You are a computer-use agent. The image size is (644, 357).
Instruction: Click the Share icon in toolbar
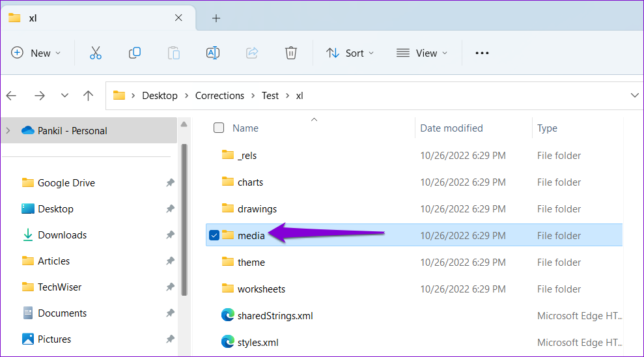point(252,53)
